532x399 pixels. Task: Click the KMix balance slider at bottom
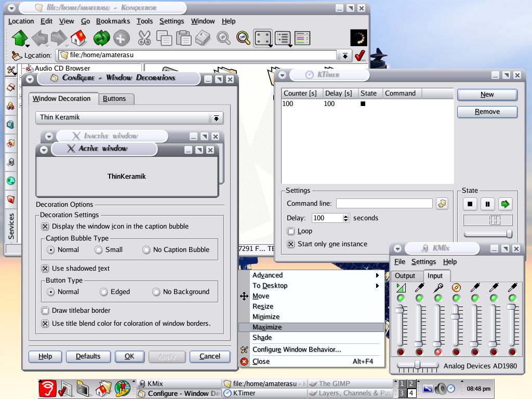coord(417,365)
